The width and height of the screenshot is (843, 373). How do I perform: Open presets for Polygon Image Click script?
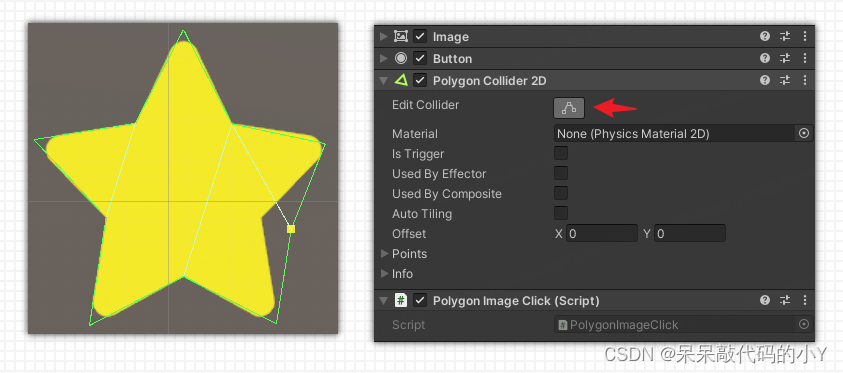[x=785, y=300]
